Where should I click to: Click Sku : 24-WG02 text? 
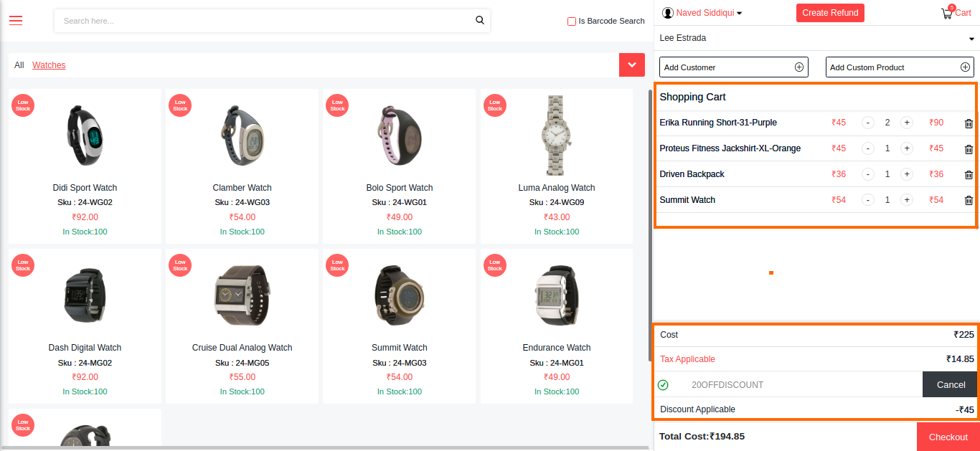click(85, 202)
